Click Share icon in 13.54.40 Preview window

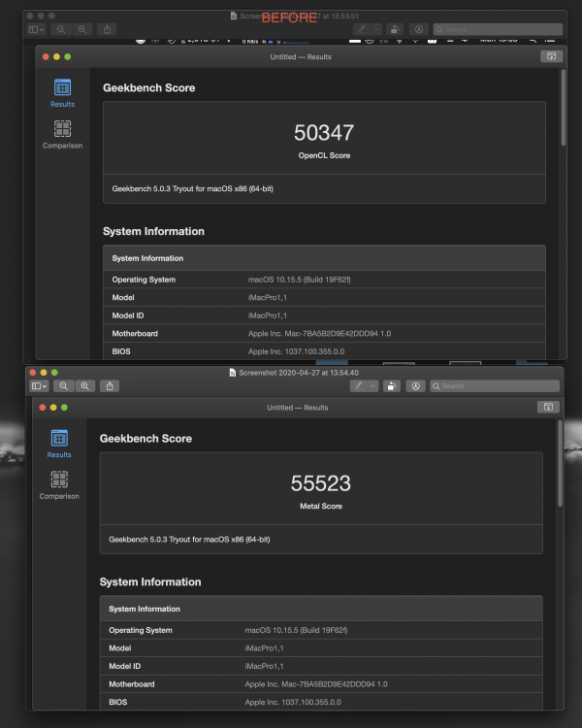tap(110, 385)
